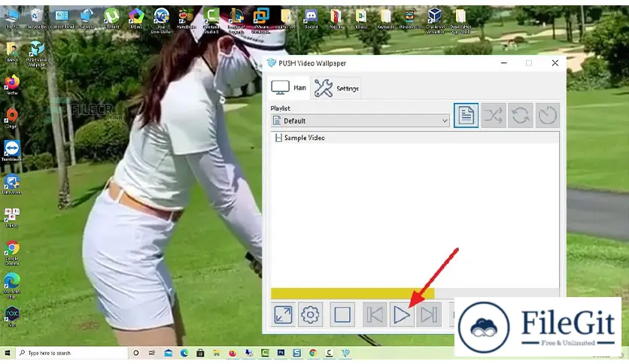This screenshot has width=629, height=364.
Task: Select the HandBrake desktop icon
Action: (186, 19)
